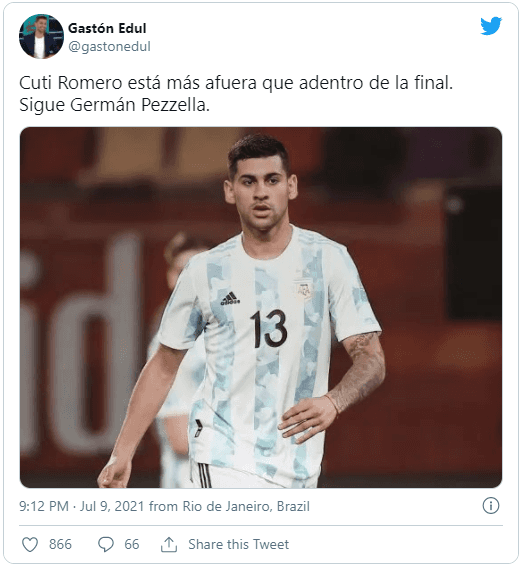Open replies via the speech bubble icon
Viewport: 524px width, 570px height.
(106, 545)
